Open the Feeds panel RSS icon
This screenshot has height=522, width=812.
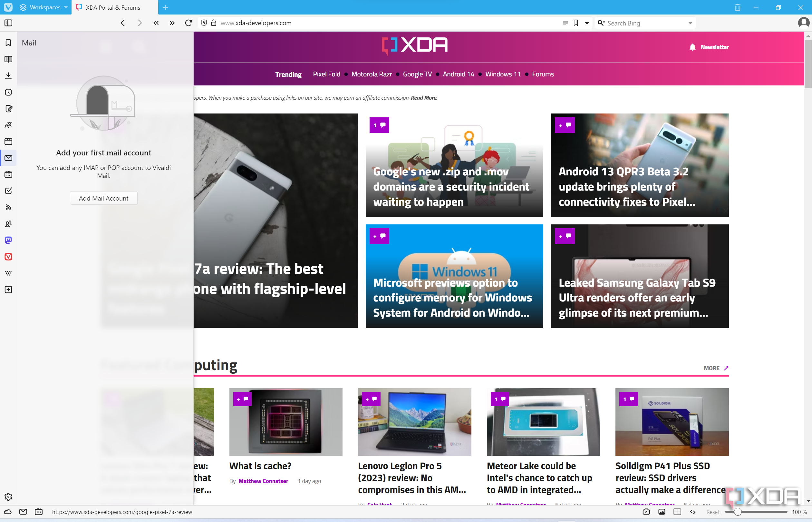click(8, 207)
